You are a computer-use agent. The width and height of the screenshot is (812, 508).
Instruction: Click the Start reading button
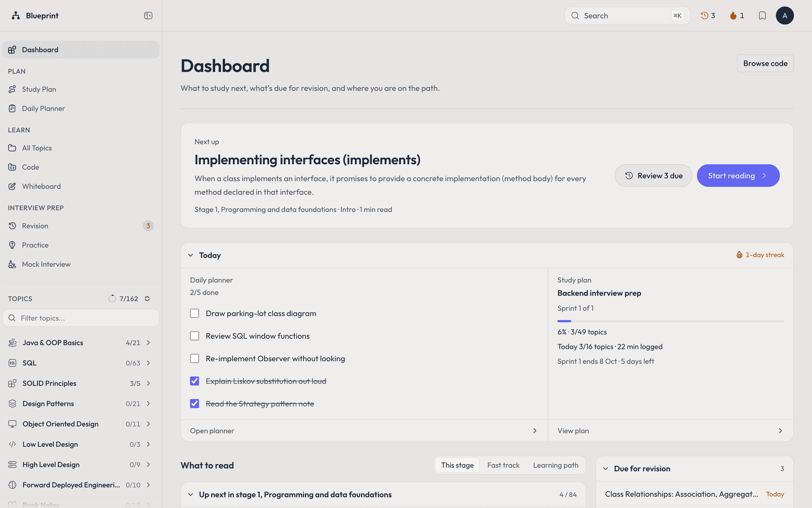point(738,176)
